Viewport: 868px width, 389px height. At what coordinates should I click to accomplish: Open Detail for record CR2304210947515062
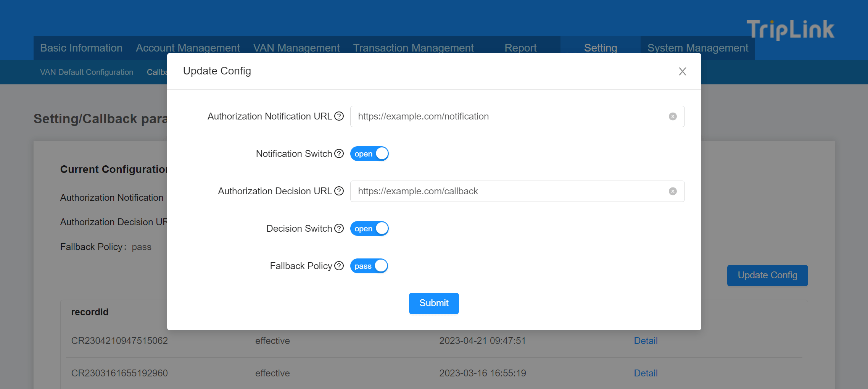pos(646,341)
